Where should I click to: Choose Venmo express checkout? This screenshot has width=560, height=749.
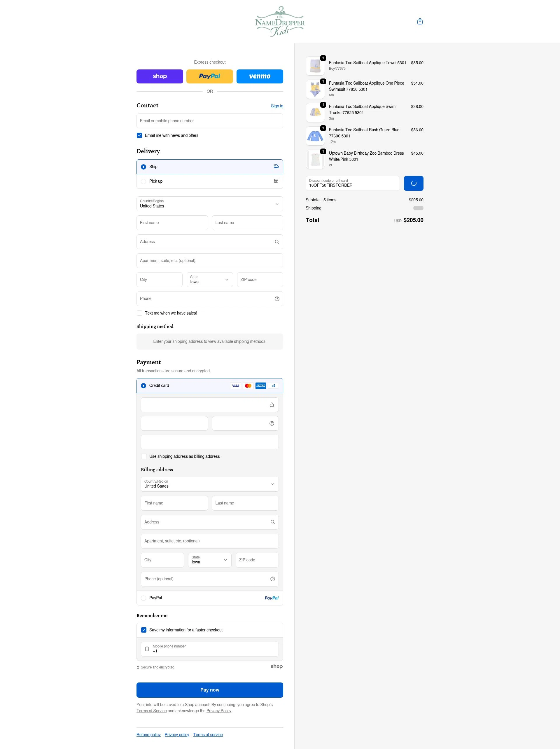point(259,76)
